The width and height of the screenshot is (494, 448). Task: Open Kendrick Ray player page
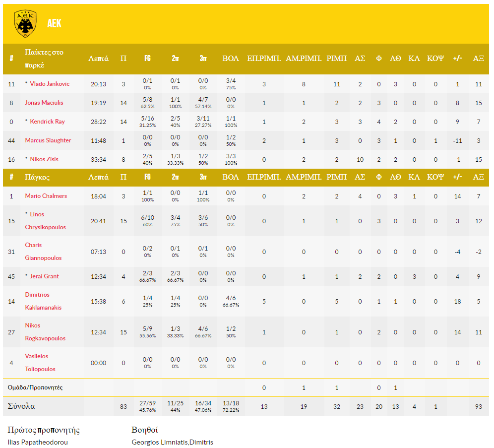tap(47, 122)
